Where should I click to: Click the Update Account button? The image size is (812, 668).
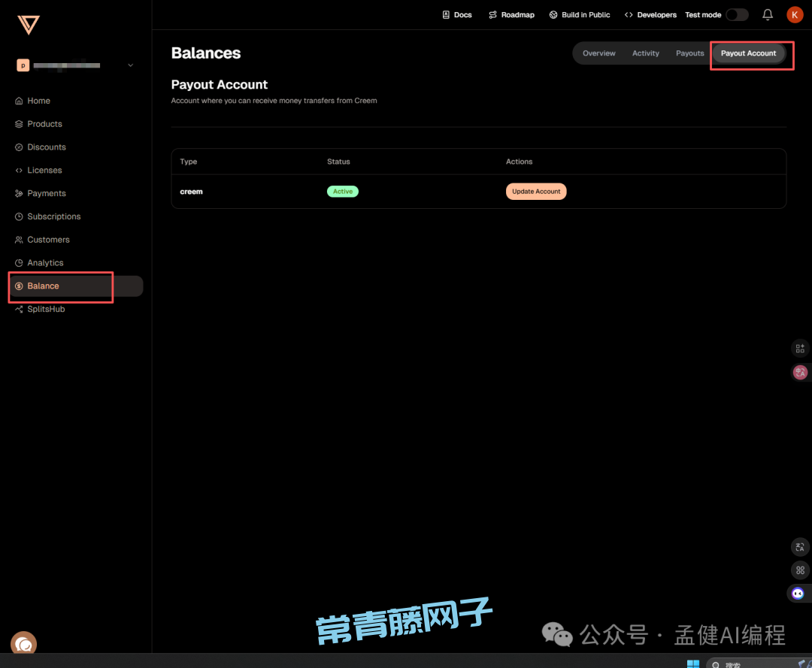coord(536,192)
